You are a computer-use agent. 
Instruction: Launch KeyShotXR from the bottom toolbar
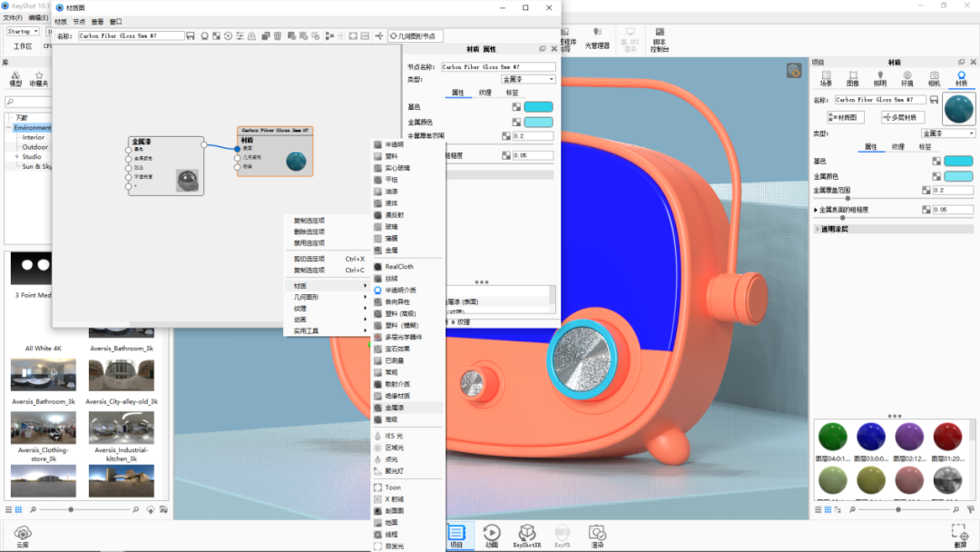526,534
